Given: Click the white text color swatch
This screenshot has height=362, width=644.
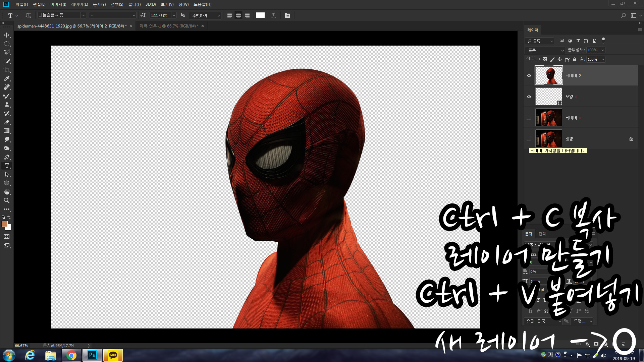Looking at the screenshot, I should pyautogui.click(x=260, y=15).
